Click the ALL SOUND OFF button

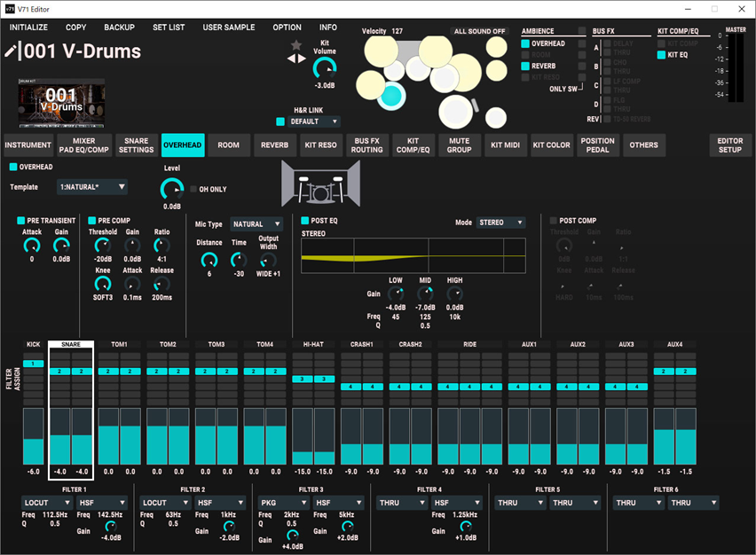(479, 31)
